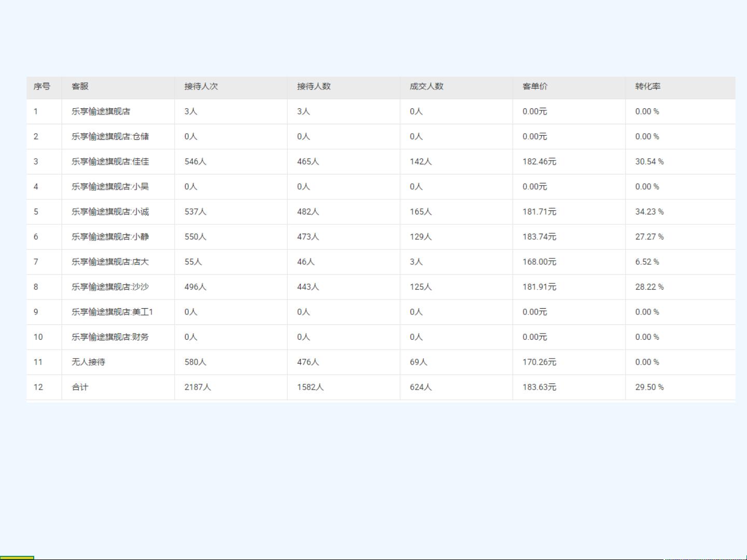The image size is (747, 560).
Task: Click the 537人 value for 小诚
Action: pos(195,212)
